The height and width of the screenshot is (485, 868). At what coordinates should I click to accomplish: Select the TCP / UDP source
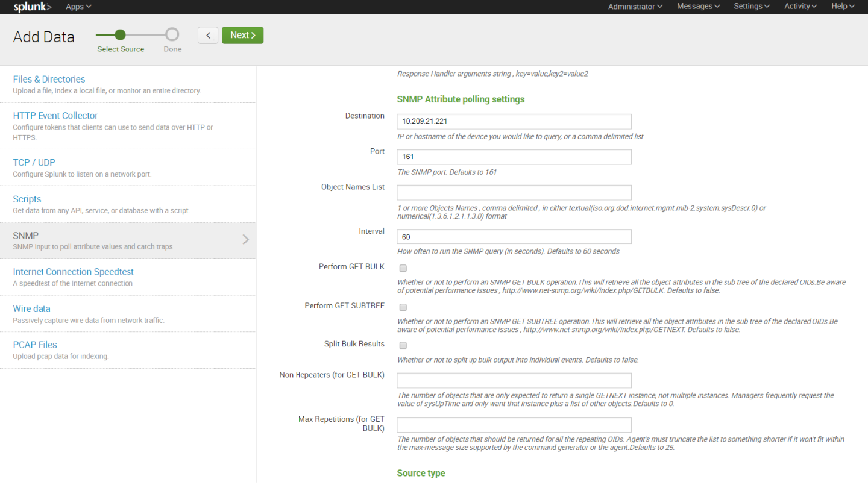pos(34,162)
